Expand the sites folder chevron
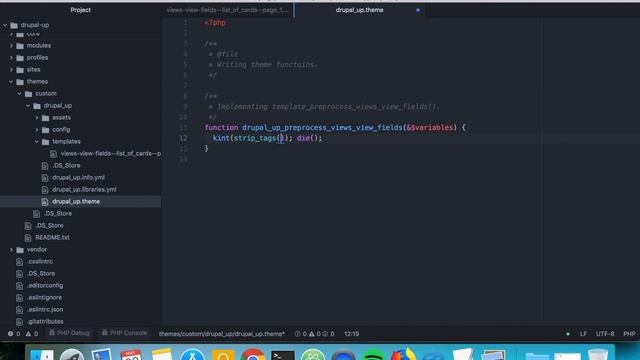Viewport: 640px width, 360px height. coord(11,70)
